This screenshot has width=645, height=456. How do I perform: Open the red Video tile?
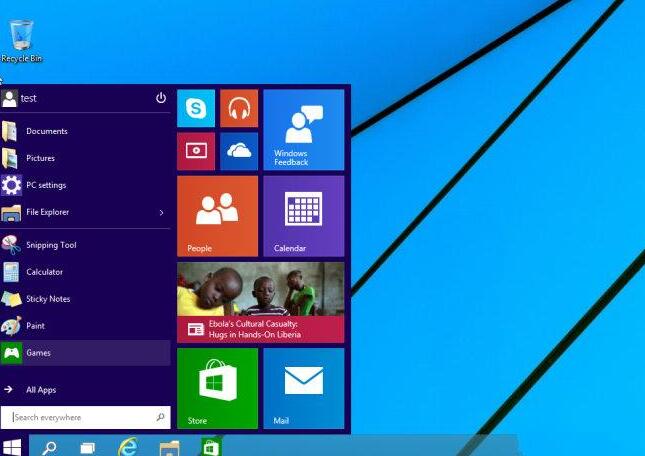[196, 151]
